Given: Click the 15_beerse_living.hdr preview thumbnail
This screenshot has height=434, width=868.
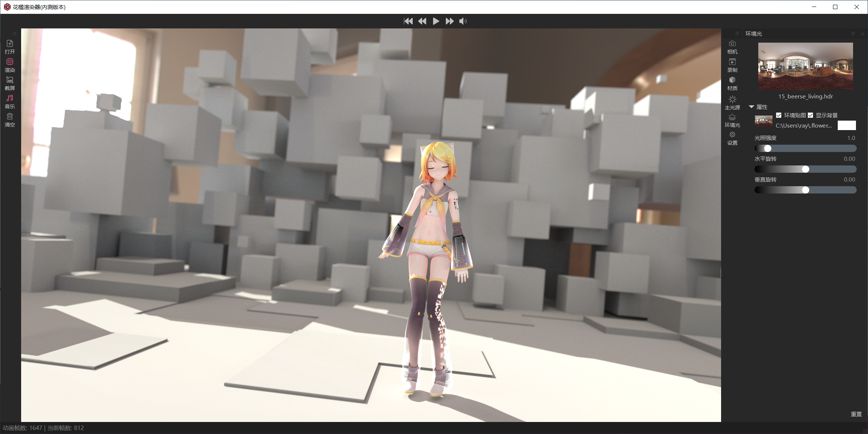Looking at the screenshot, I should 805,66.
